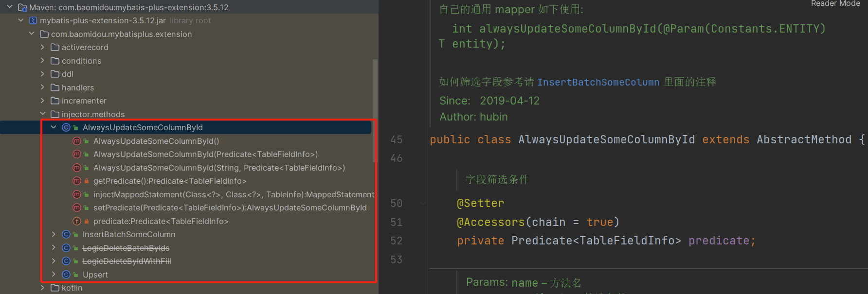Collapse the Maven mybatis-plus-extension library node
868x294 pixels.
click(x=10, y=7)
